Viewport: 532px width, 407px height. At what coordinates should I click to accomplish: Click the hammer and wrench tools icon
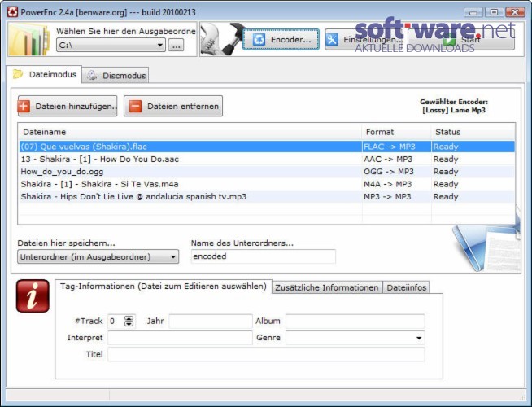point(222,39)
